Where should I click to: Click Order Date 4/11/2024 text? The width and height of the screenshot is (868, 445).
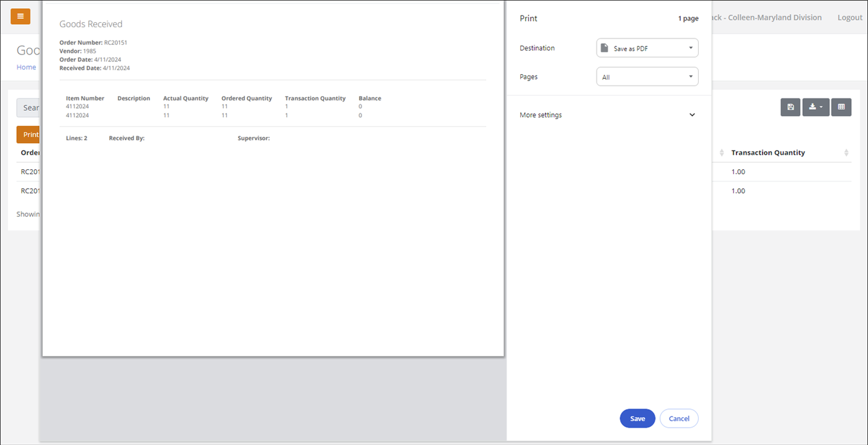(91, 59)
